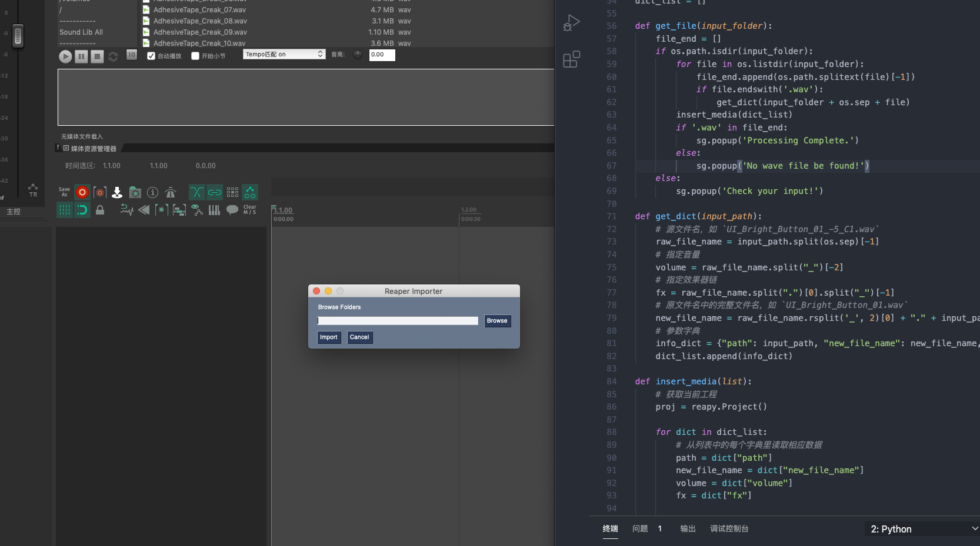Click the red record icon in toolbar
This screenshot has width=980, height=546.
point(82,192)
